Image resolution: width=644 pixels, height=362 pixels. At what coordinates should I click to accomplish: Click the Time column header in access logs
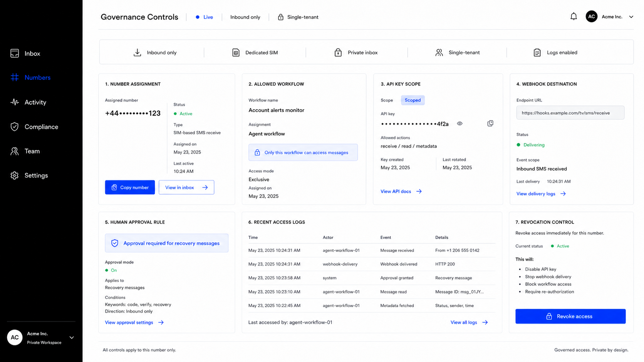pos(253,237)
